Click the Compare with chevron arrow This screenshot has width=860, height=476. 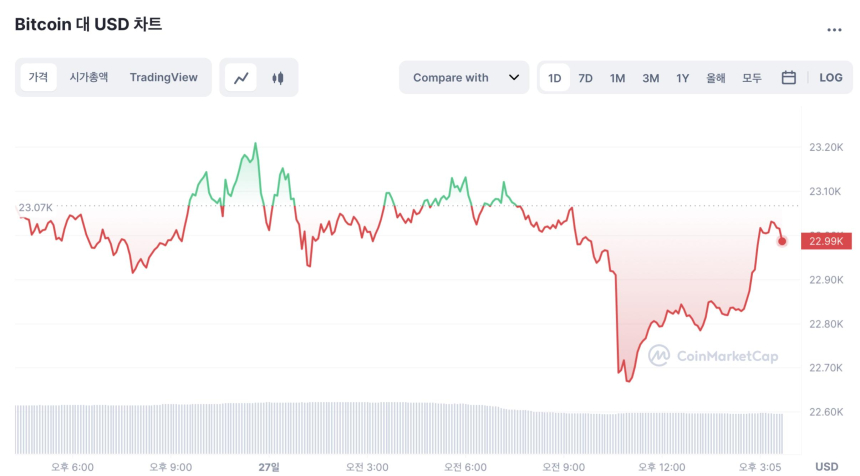(x=514, y=77)
